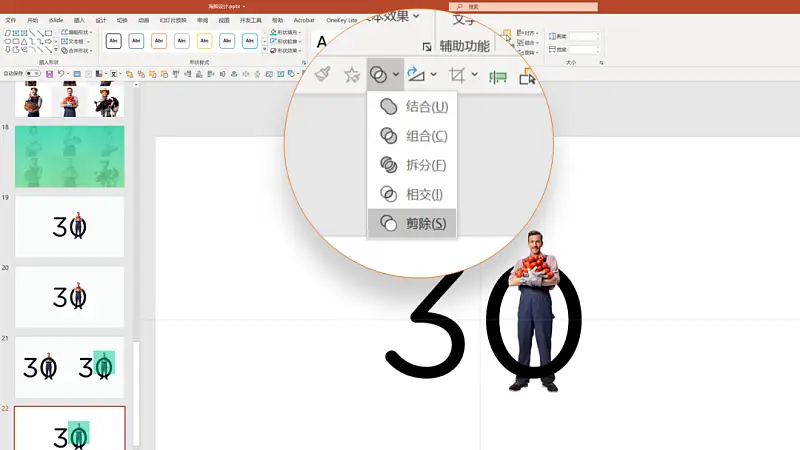Select slide 21 thumbnail with two 30s

click(69, 367)
